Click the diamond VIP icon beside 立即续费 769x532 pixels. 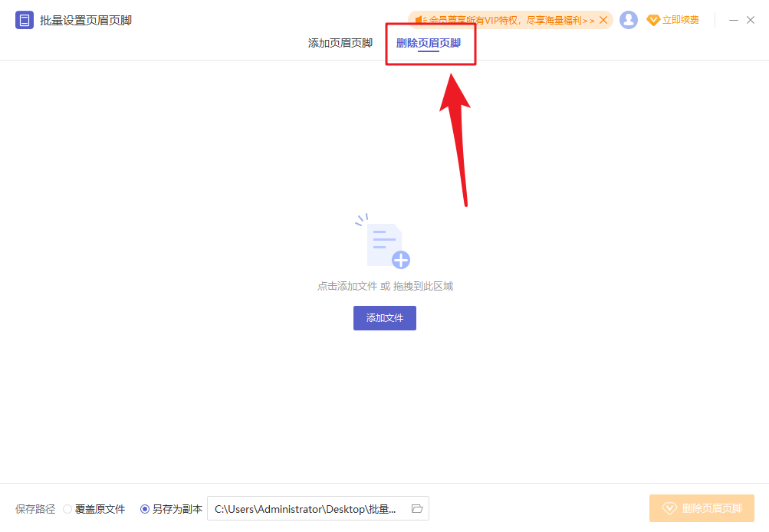654,19
